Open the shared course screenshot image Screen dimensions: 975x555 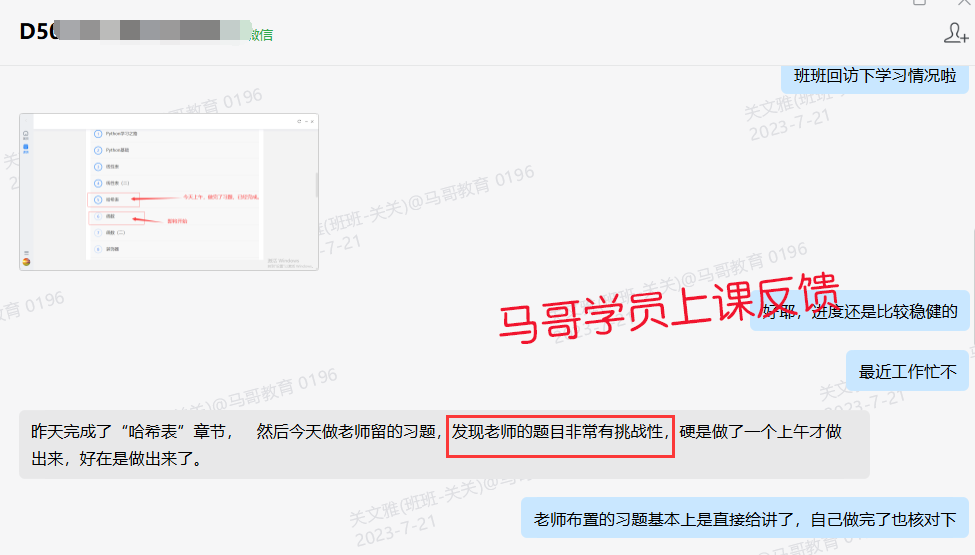coord(168,191)
